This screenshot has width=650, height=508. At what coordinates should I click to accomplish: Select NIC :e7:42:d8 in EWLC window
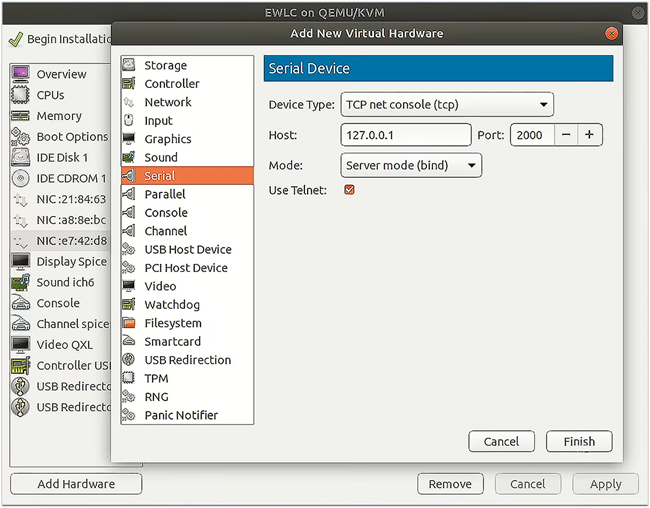(x=61, y=241)
